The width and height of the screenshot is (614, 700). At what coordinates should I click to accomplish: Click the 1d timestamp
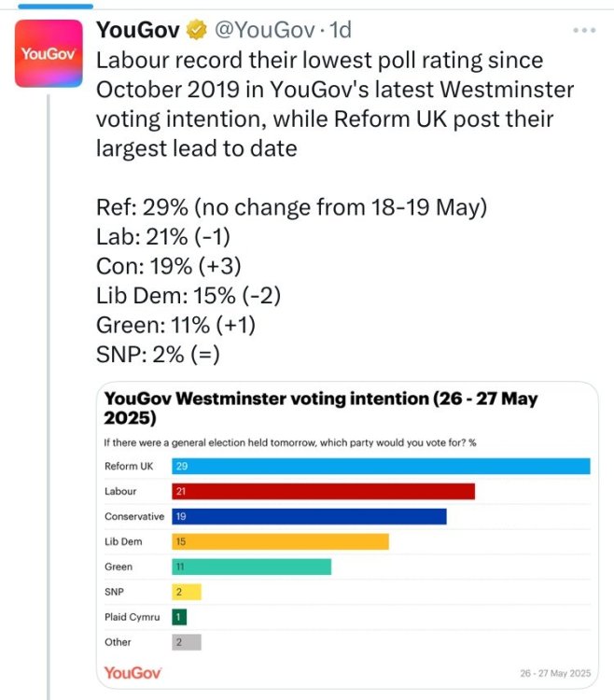click(x=340, y=31)
